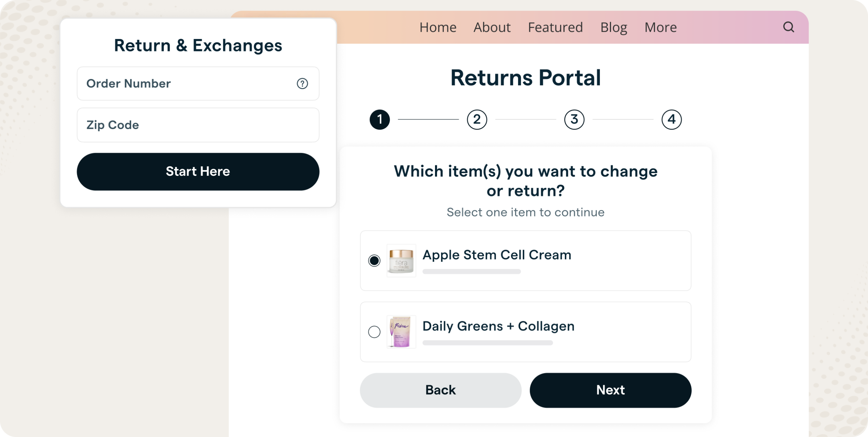Click the search magnifier icon
868x437 pixels.
(x=788, y=27)
